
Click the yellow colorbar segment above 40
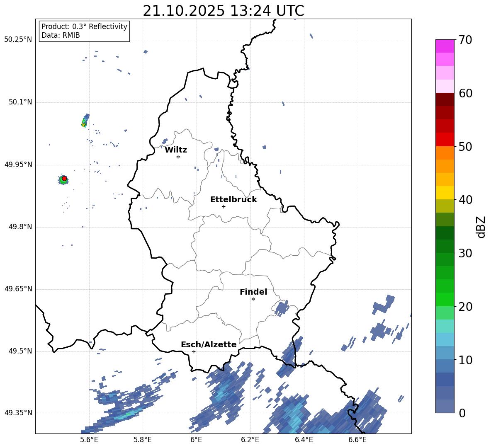[x=445, y=193]
